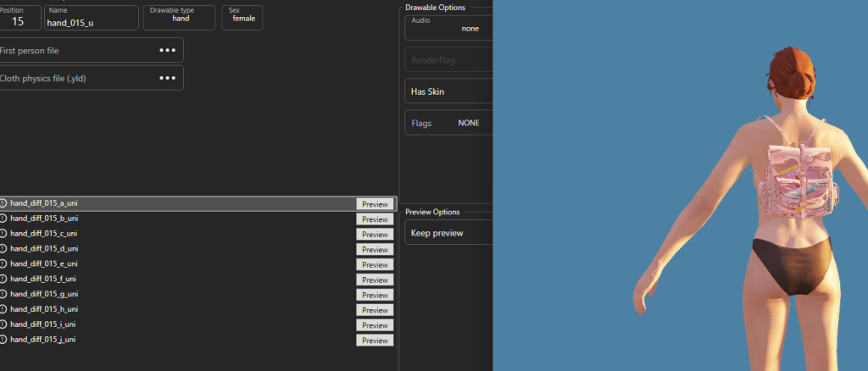Image resolution: width=868 pixels, height=371 pixels.
Task: Preview texture hand_diff_015_a_uni
Action: point(375,204)
